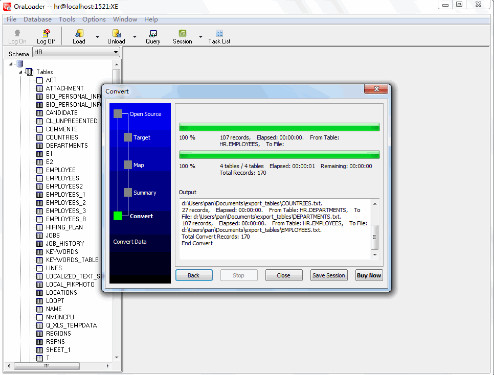Click the Target wizard step box
The height and width of the screenshot is (375, 494).
coord(128,137)
